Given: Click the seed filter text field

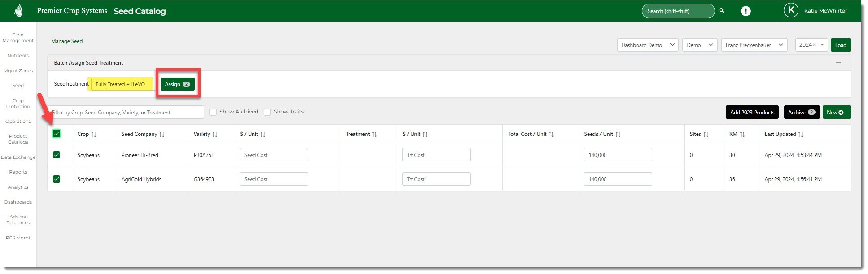Looking at the screenshot, I should [x=127, y=113].
